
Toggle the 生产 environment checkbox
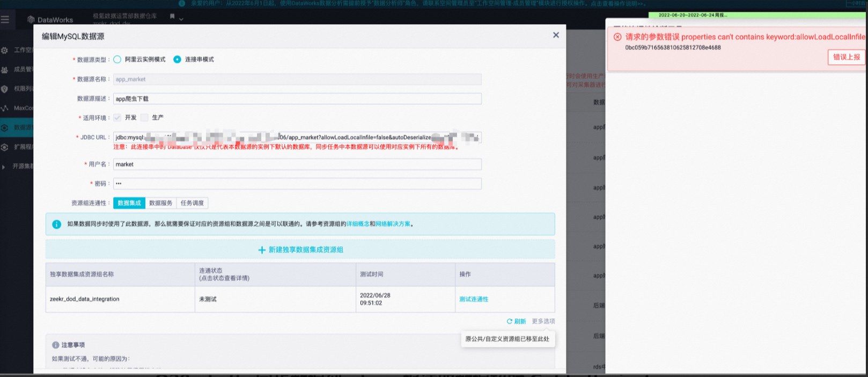(x=144, y=118)
